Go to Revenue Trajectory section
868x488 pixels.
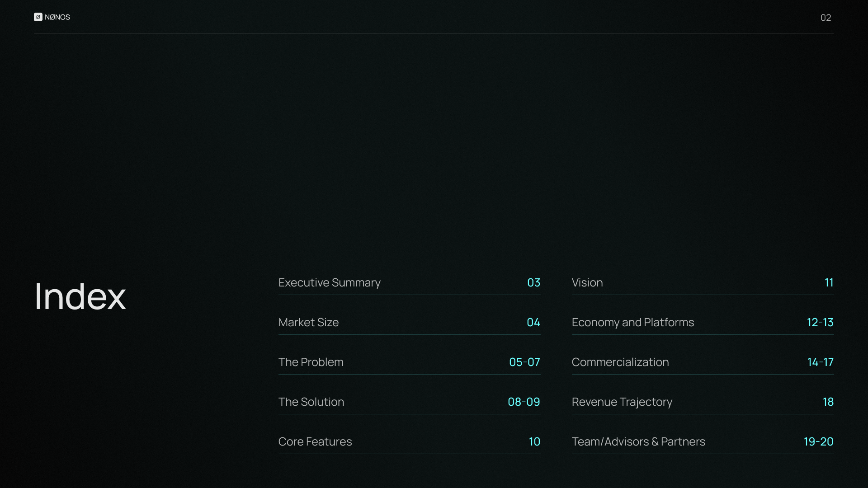point(622,402)
